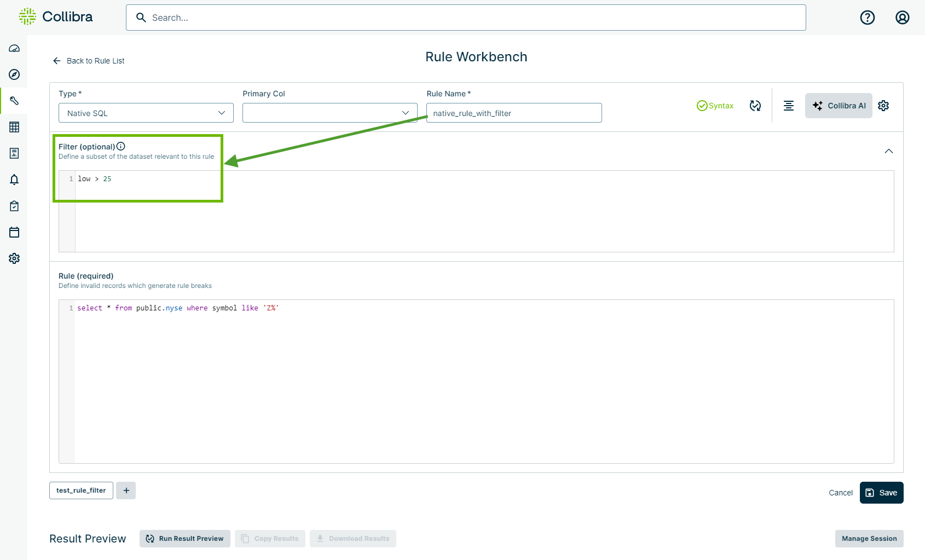Save the rule
This screenshot has height=560, width=925.
point(882,493)
